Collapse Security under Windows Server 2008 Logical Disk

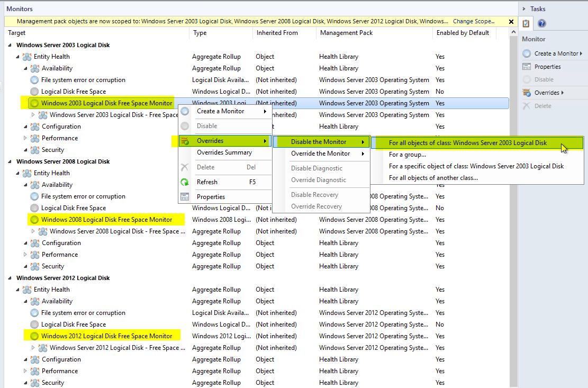[25, 266]
